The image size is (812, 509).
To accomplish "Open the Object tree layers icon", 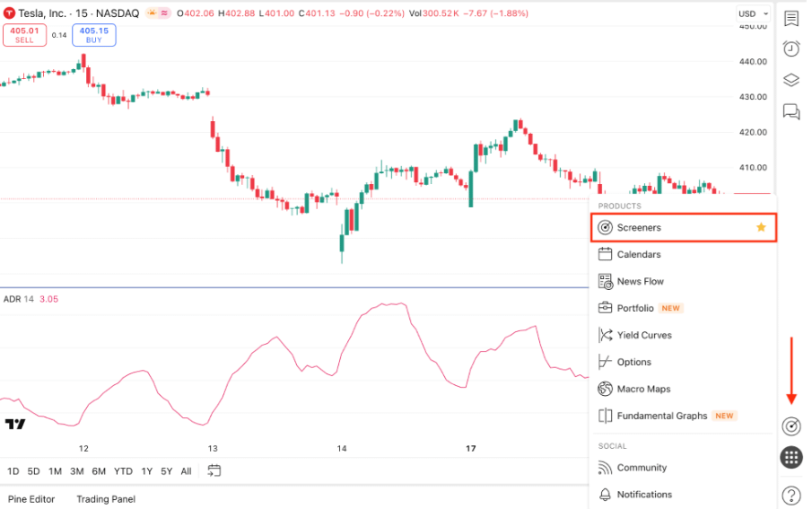I will point(790,80).
